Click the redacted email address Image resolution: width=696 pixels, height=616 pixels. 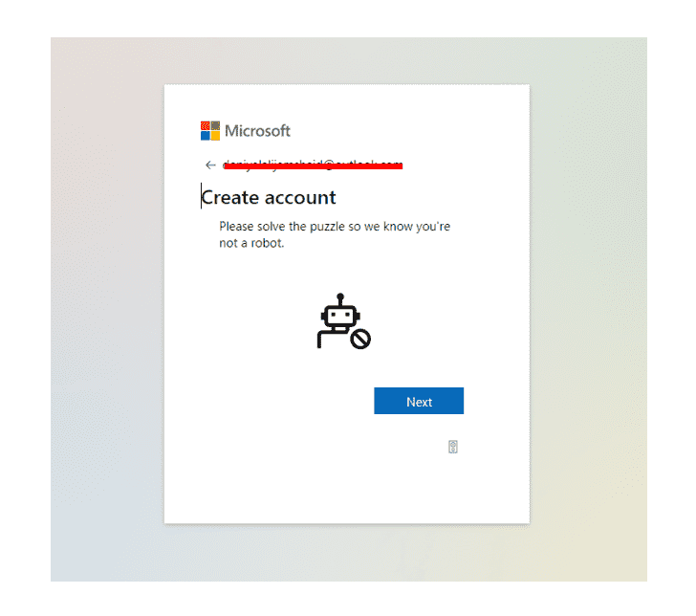pos(313,165)
